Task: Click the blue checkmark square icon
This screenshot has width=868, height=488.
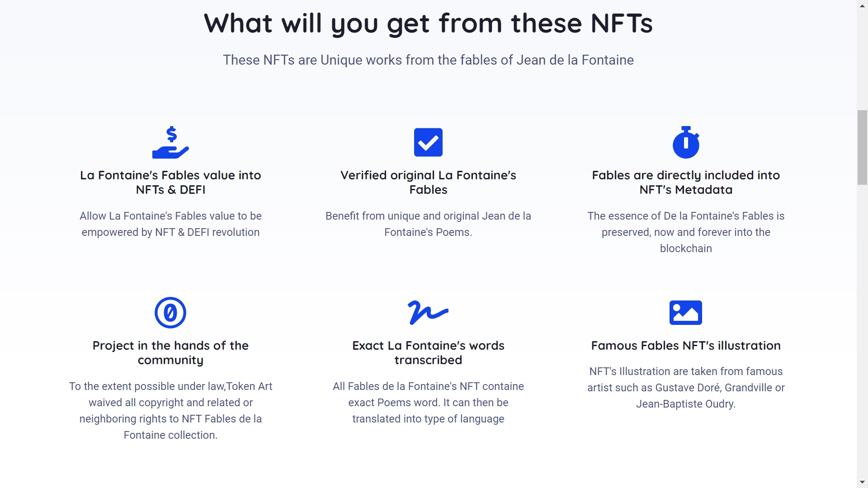Action: point(428,143)
